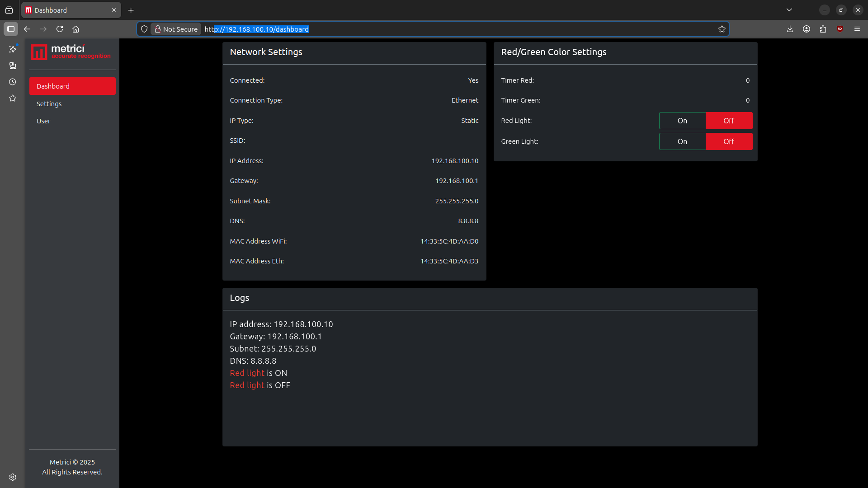Click the MAC Address WiFi value
The height and width of the screenshot is (488, 868).
click(449, 241)
